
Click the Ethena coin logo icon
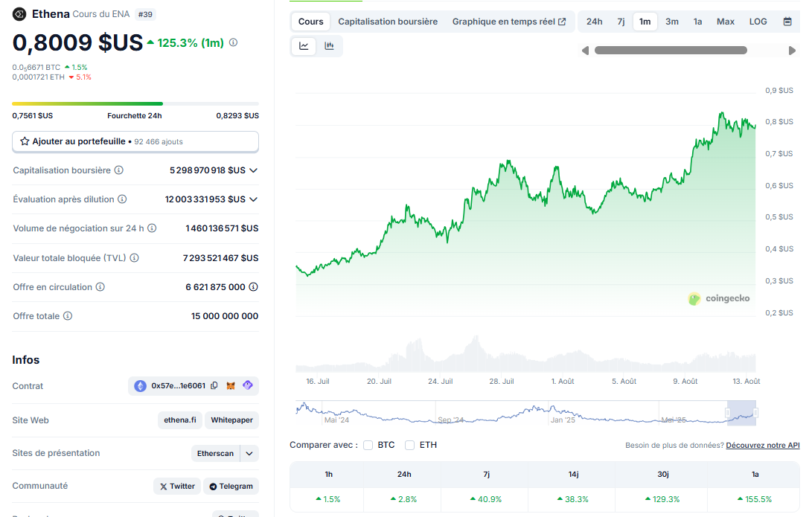(19, 14)
